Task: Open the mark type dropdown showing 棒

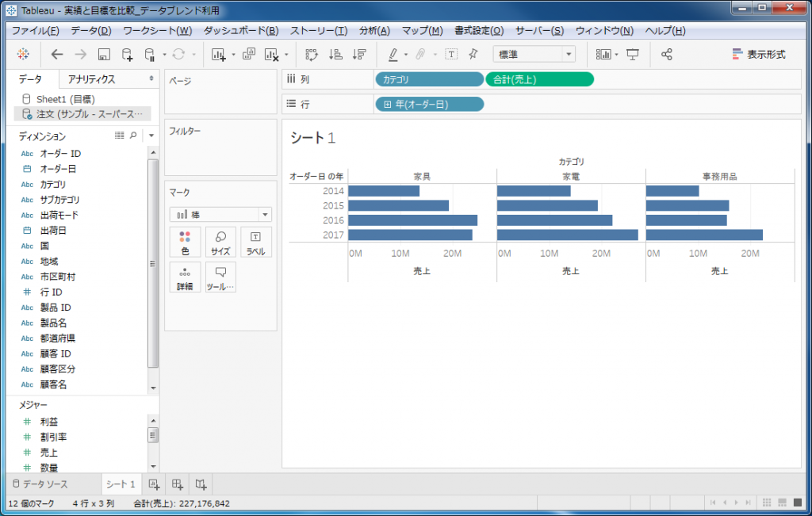Action: coord(220,214)
